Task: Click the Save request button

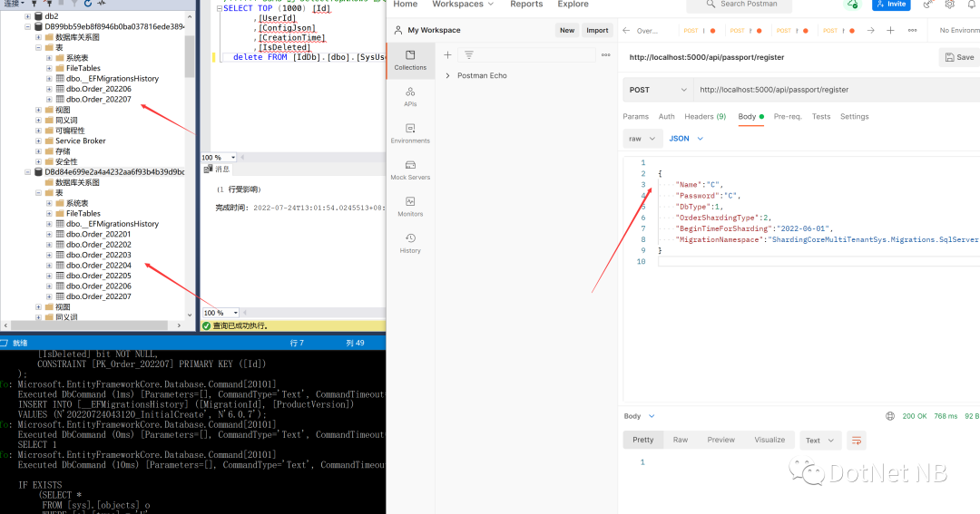Action: point(959,57)
